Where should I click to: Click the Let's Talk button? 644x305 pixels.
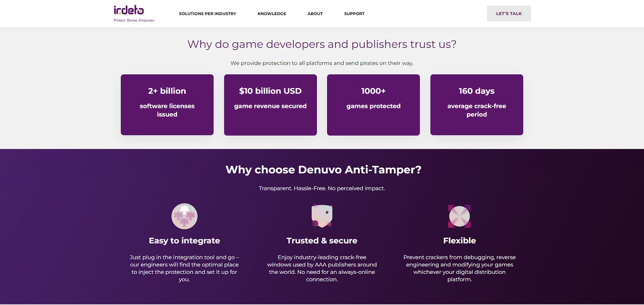509,14
